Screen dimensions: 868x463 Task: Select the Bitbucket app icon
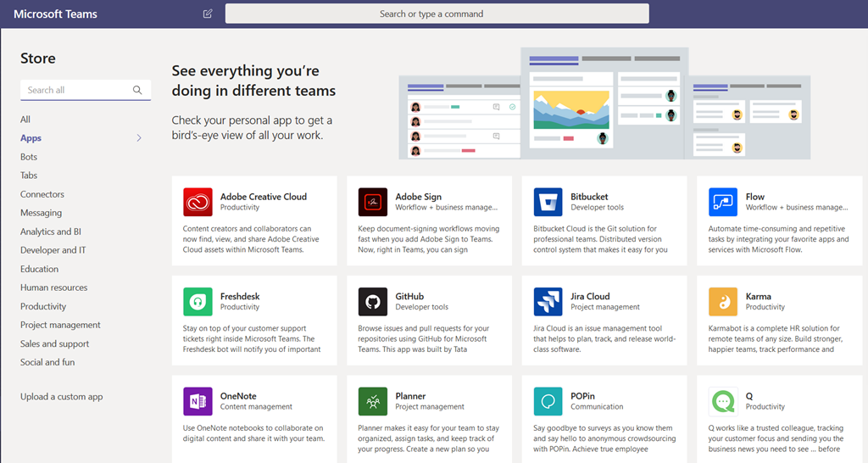tap(548, 202)
